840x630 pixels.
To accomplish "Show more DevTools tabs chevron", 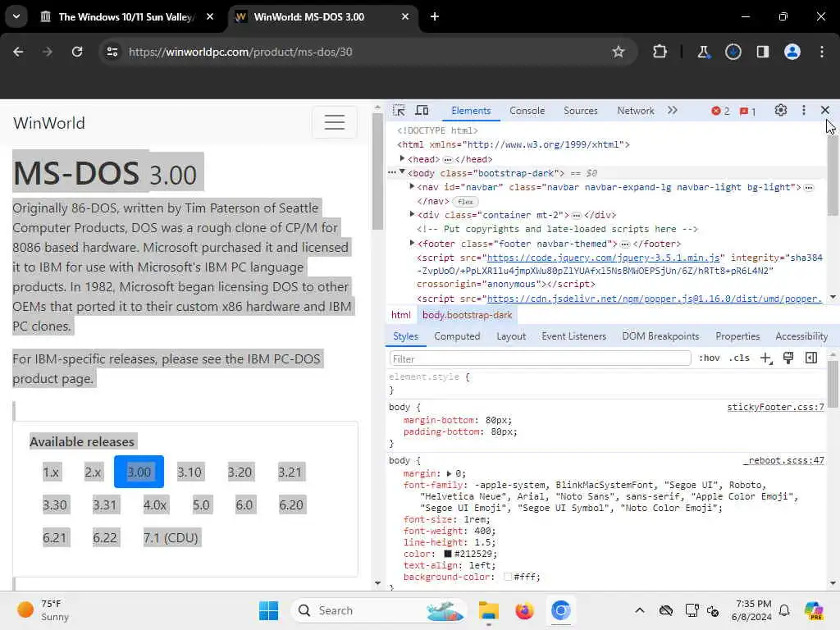I will [x=673, y=111].
